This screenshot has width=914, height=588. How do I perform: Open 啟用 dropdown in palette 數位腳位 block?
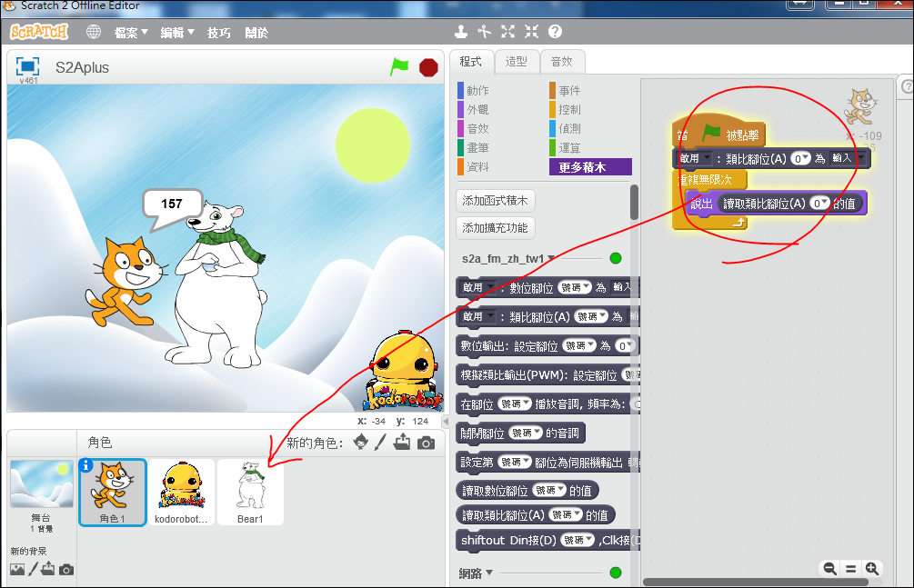coord(478,287)
